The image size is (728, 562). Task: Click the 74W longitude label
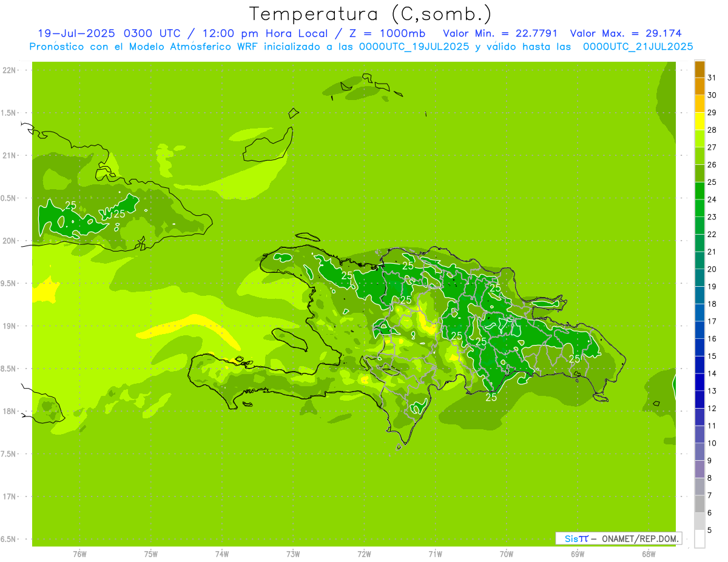tap(222, 554)
